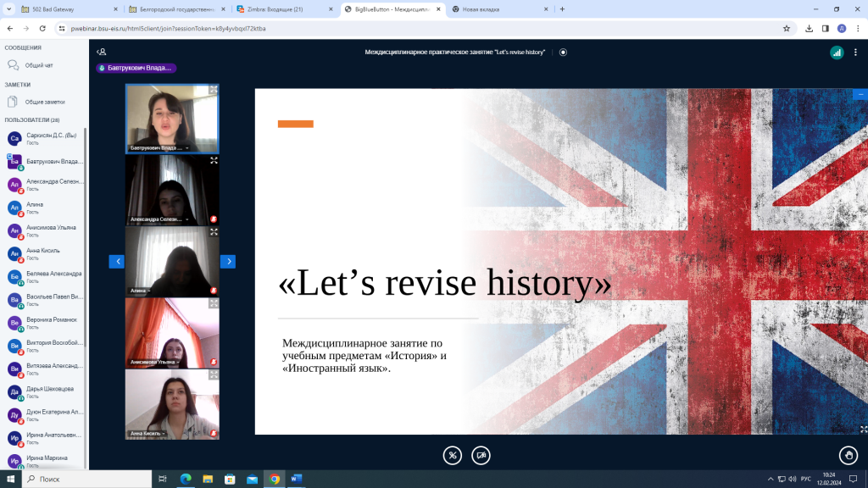The height and width of the screenshot is (488, 868).
Task: Select user Бавтрукович Влада in user list
Action: click(43, 162)
